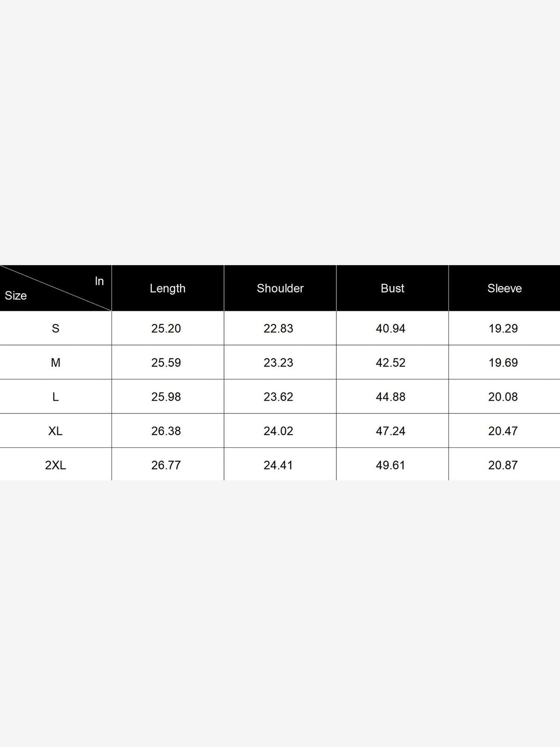Select the 2XL size row label
Image resolution: width=560 pixels, height=747 pixels.
(x=56, y=465)
